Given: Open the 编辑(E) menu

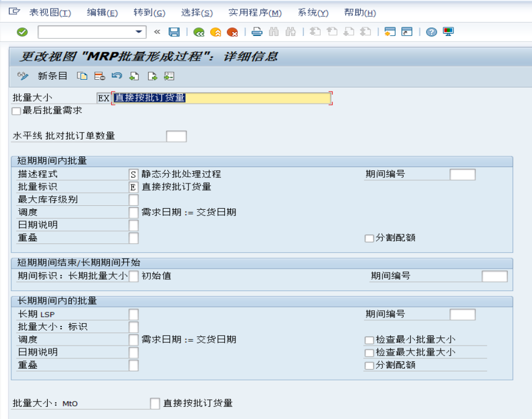Looking at the screenshot, I should [x=102, y=12].
